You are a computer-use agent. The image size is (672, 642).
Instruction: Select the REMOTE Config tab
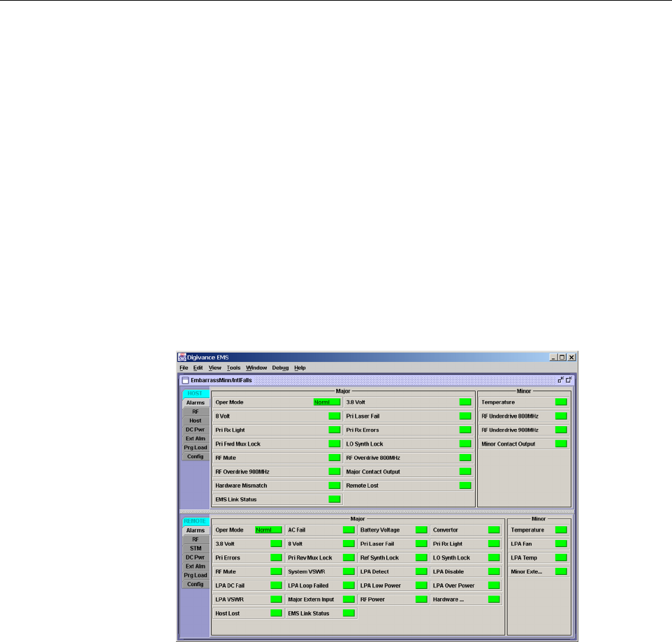click(196, 585)
